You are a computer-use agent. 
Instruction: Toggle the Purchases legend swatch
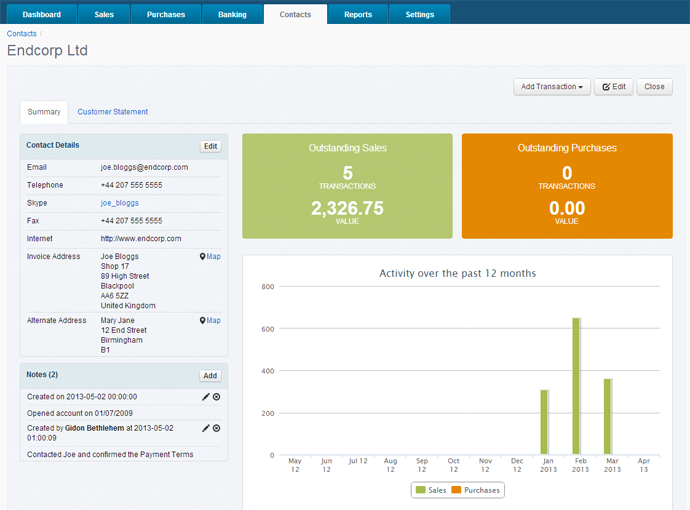456,490
